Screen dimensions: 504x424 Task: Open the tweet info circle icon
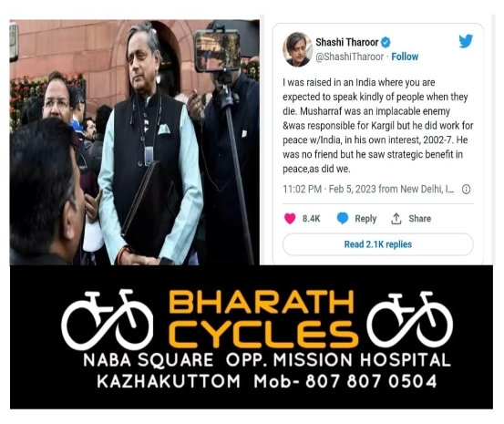(x=466, y=189)
